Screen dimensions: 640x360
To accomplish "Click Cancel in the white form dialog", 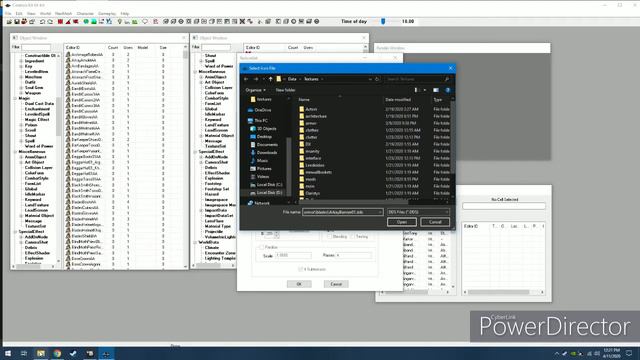I will pyautogui.click(x=336, y=284).
